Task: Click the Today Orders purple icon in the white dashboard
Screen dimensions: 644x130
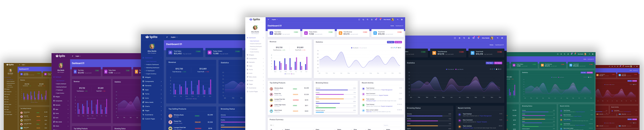Action: click(x=306, y=33)
